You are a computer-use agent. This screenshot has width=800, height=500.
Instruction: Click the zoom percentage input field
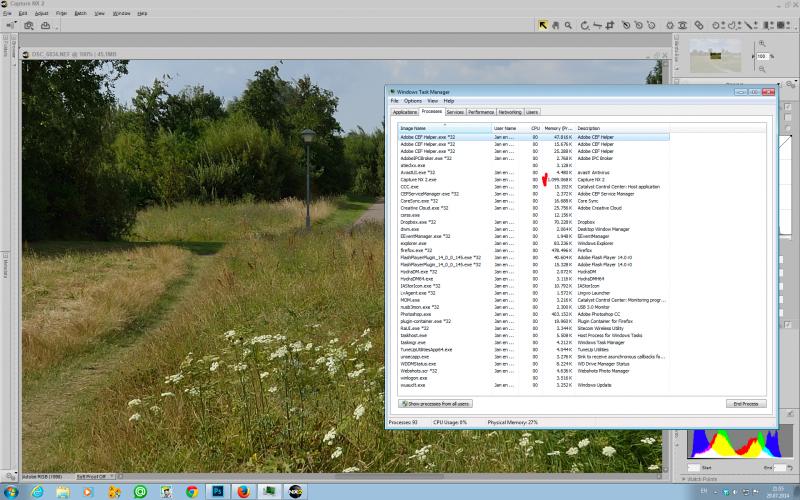click(x=762, y=57)
